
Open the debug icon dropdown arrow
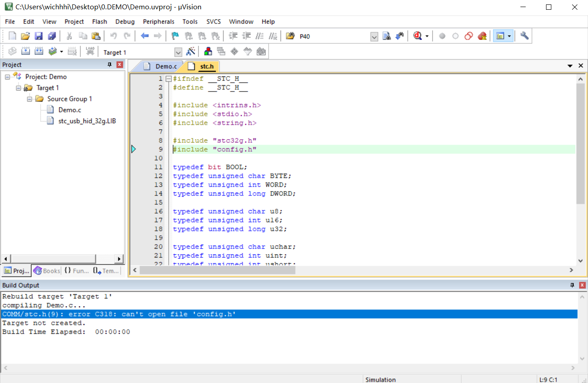pyautogui.click(x=427, y=37)
